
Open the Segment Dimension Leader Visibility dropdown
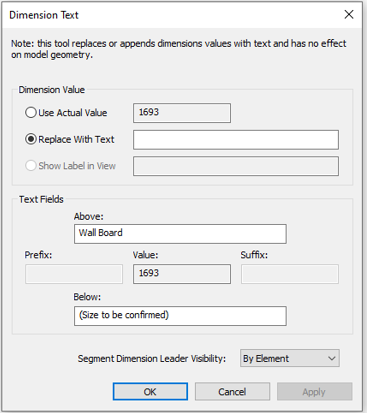coord(290,358)
